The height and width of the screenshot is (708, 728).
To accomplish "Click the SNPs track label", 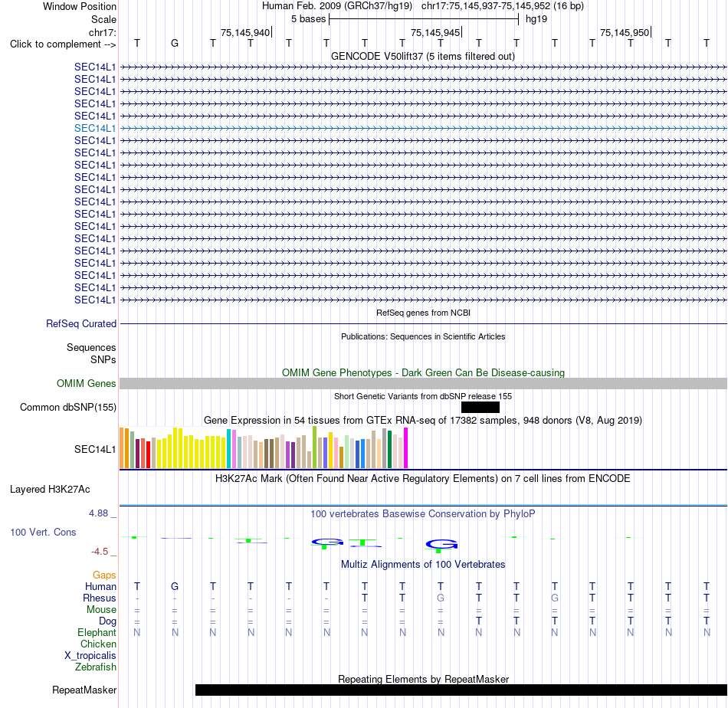I will click(x=103, y=359).
